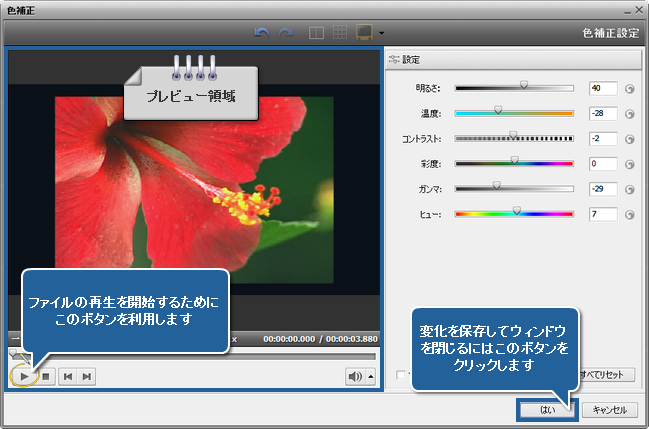The height and width of the screenshot is (429, 649).
Task: Click the キャンセル button
Action: pos(608,409)
